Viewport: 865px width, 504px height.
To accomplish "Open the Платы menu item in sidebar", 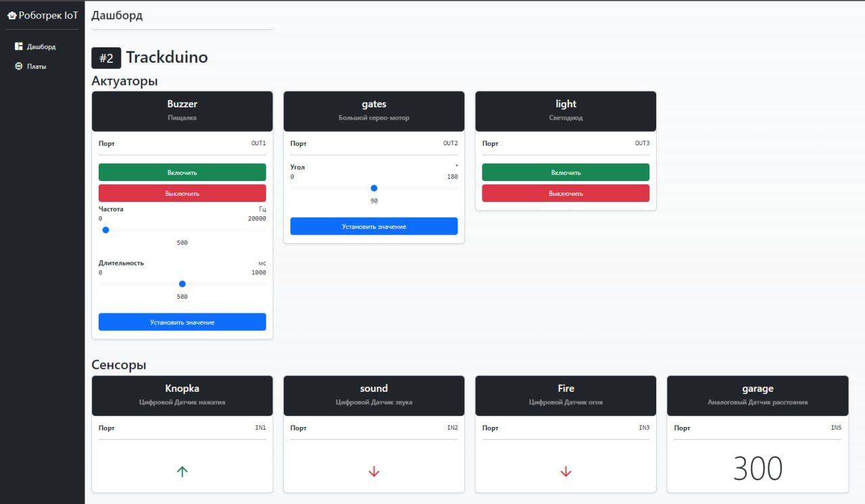I will [x=36, y=66].
